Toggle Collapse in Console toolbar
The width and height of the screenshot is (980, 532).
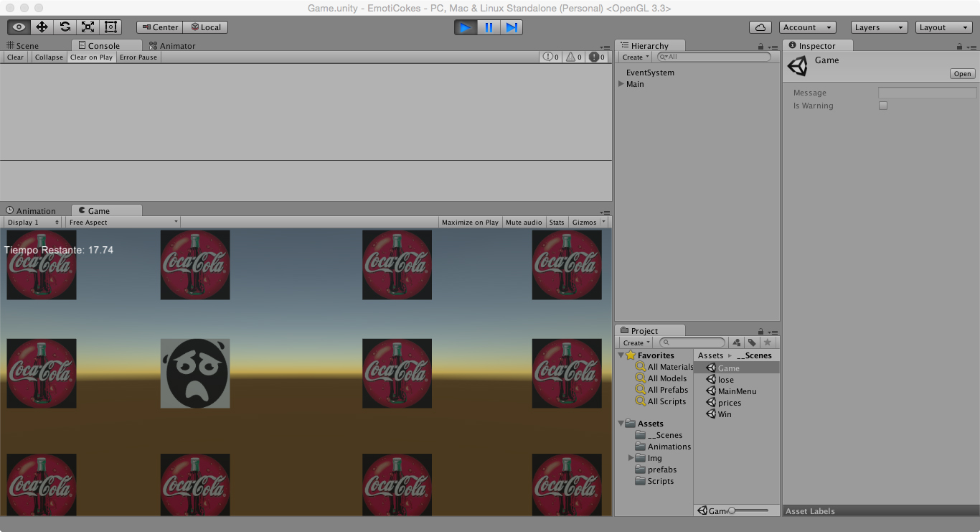click(49, 57)
